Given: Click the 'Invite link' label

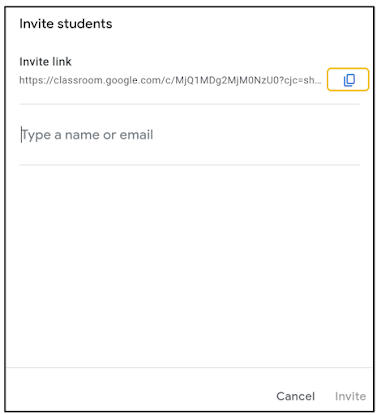Looking at the screenshot, I should pyautogui.click(x=45, y=62).
